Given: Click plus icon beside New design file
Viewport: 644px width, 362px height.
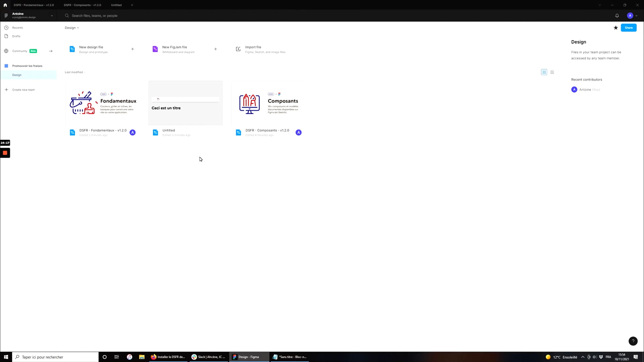Looking at the screenshot, I should click(x=133, y=49).
